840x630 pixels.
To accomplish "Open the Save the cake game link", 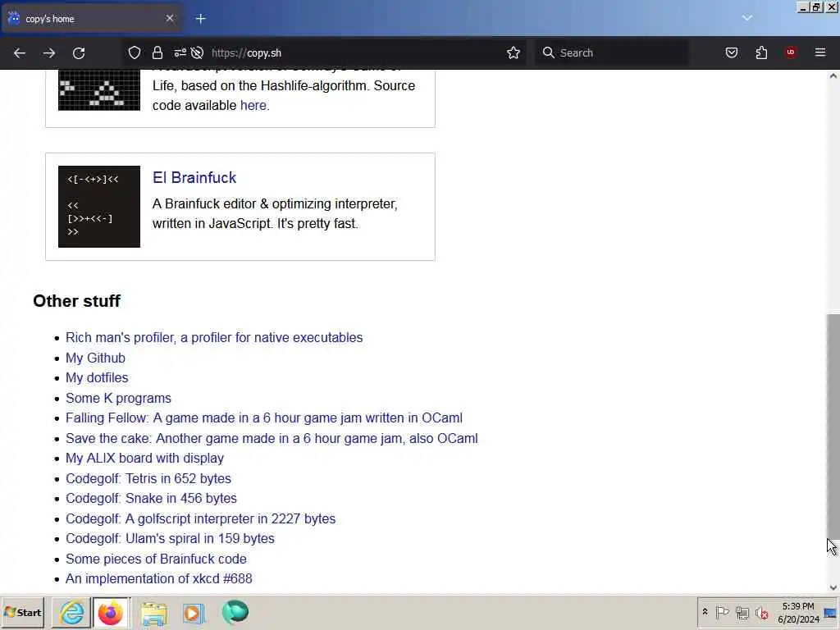I will (x=272, y=438).
